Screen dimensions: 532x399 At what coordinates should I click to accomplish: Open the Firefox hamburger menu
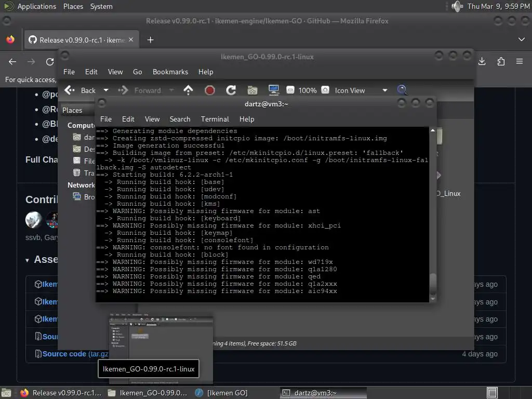520,61
